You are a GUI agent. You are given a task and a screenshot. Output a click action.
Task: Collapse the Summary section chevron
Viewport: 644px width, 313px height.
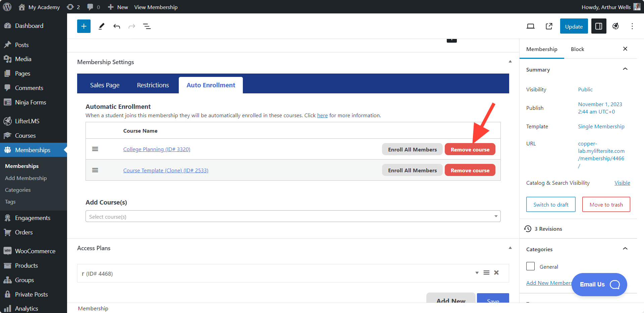(625, 69)
